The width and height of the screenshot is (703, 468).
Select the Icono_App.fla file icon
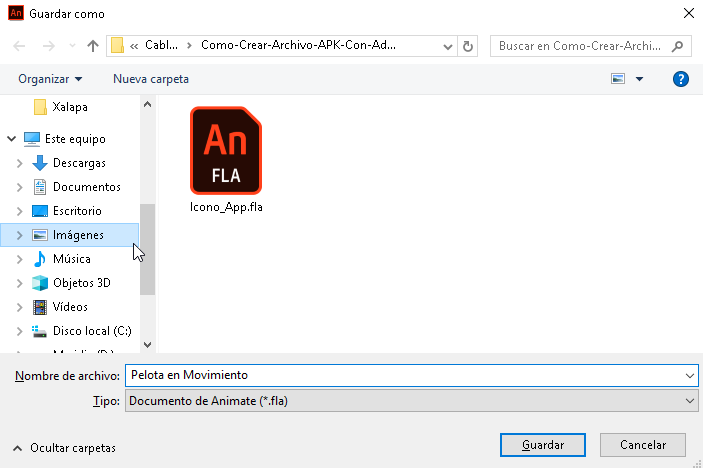pyautogui.click(x=226, y=151)
